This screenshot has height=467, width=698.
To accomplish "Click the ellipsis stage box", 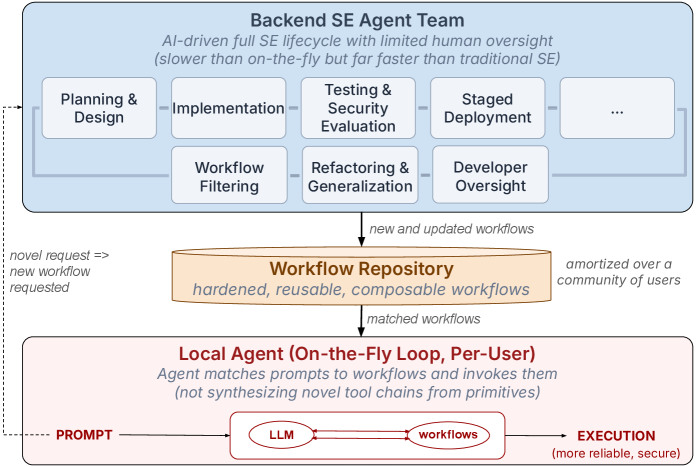I will (x=617, y=108).
